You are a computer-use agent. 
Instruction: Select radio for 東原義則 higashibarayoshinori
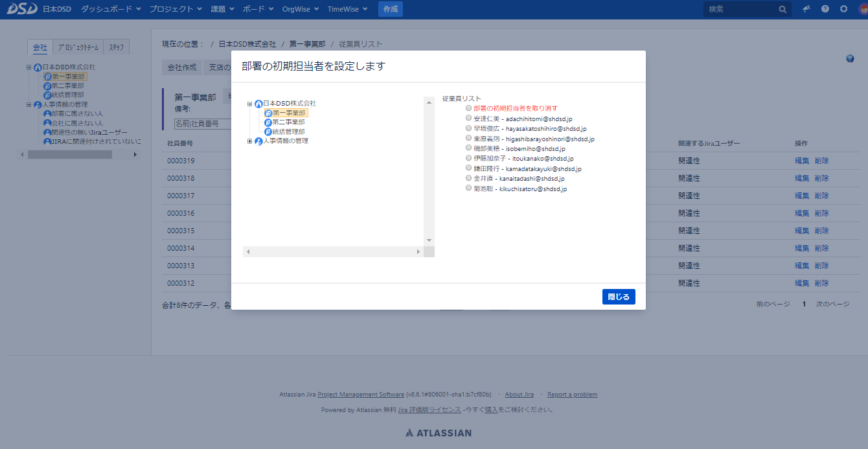pyautogui.click(x=468, y=138)
